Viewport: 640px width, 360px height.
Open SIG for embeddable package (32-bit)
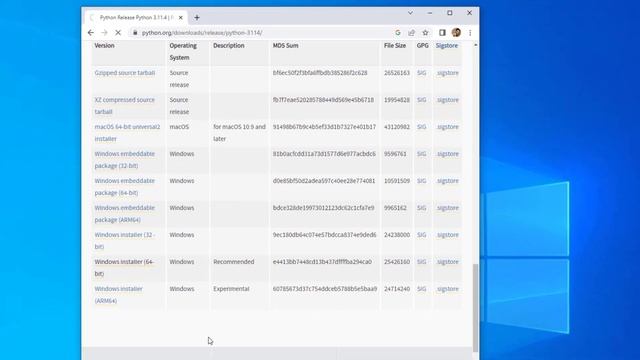tap(422, 154)
